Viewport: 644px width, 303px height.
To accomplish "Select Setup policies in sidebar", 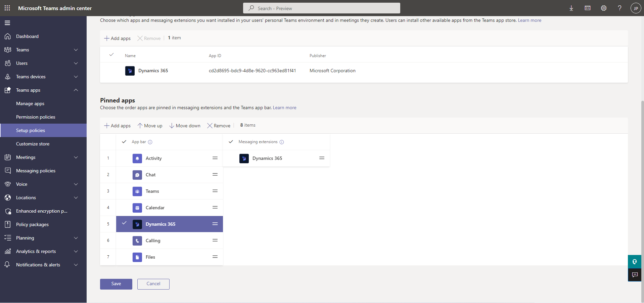I will coord(43,130).
